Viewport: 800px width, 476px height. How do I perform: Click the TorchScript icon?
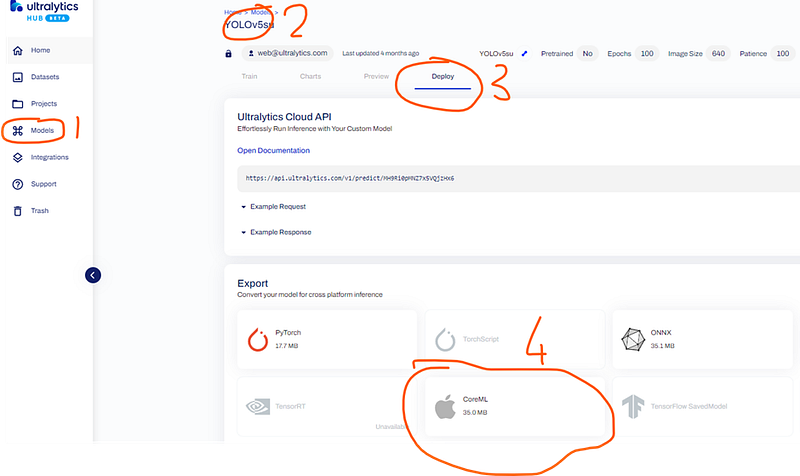click(x=445, y=339)
